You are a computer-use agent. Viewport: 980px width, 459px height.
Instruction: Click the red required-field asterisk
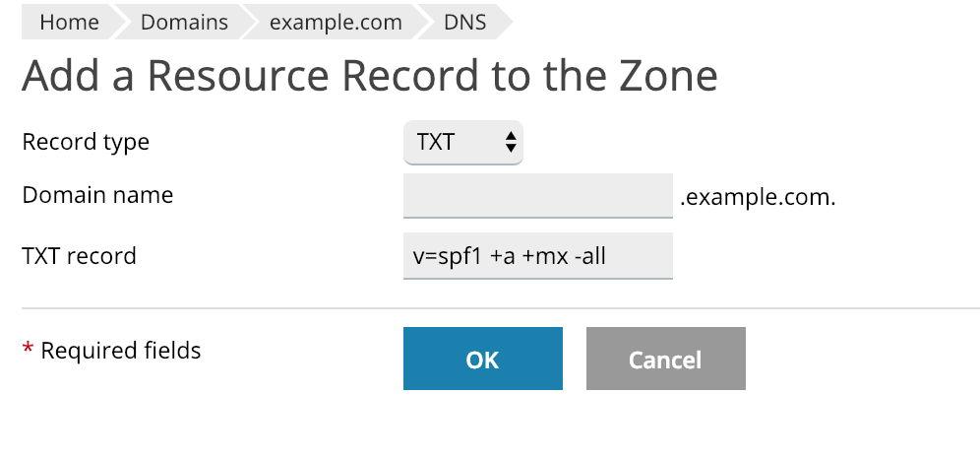28,350
